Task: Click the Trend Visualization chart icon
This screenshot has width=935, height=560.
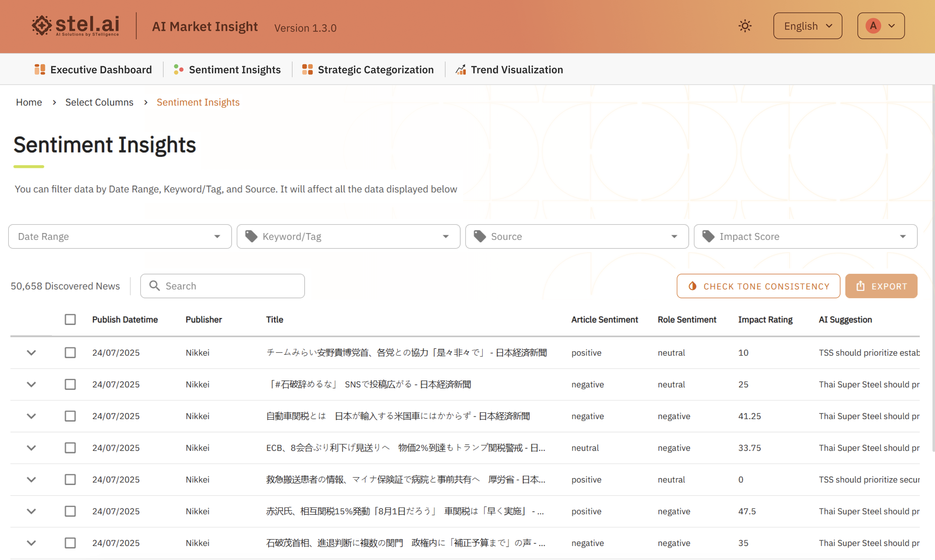Action: 461,70
